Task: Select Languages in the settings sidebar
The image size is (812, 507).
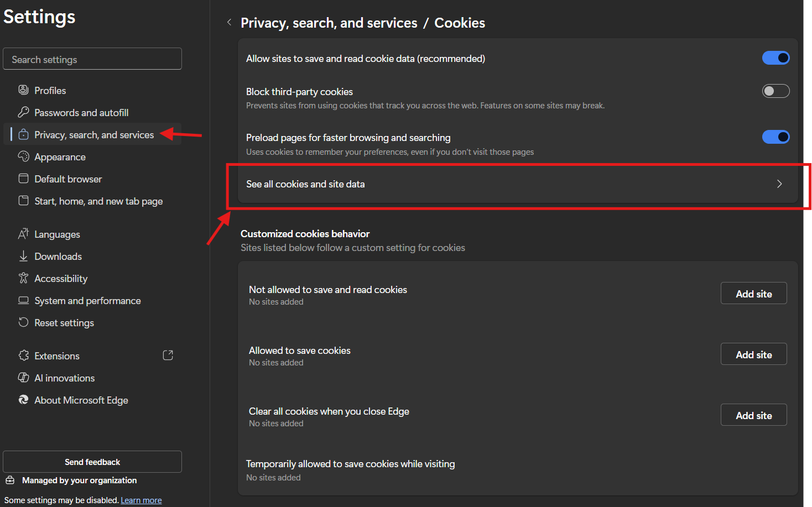Action: click(57, 234)
